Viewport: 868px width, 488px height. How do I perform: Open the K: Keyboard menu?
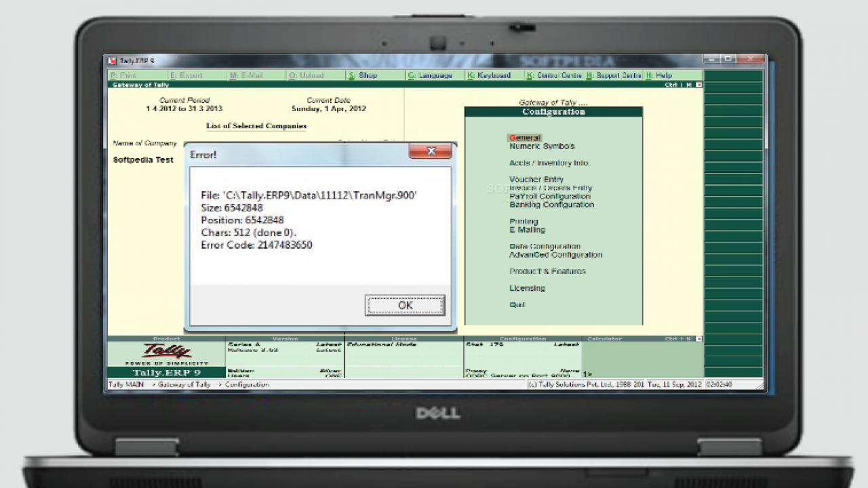tap(489, 75)
